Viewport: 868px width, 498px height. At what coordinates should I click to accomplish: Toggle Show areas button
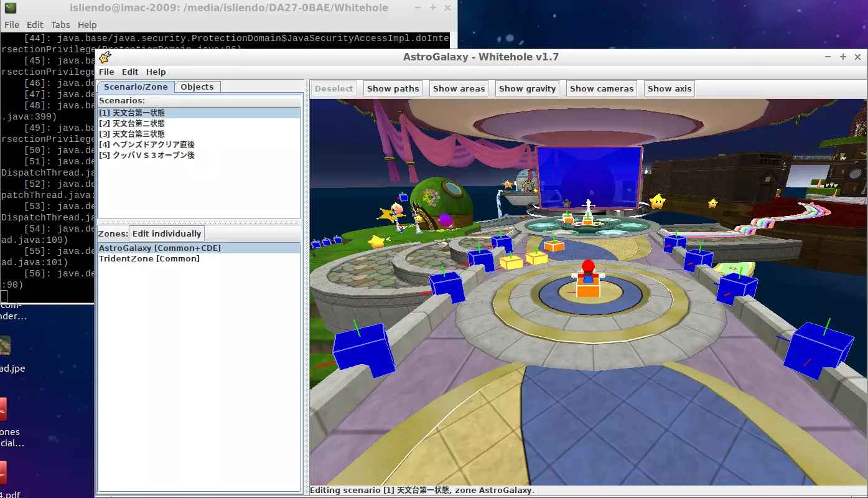pyautogui.click(x=459, y=88)
